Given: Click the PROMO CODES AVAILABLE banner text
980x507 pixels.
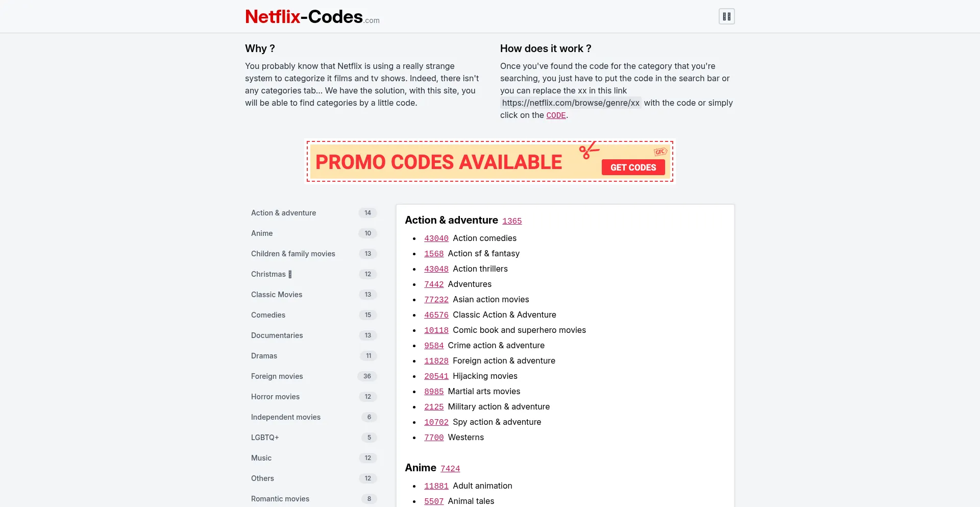Looking at the screenshot, I should point(438,162).
